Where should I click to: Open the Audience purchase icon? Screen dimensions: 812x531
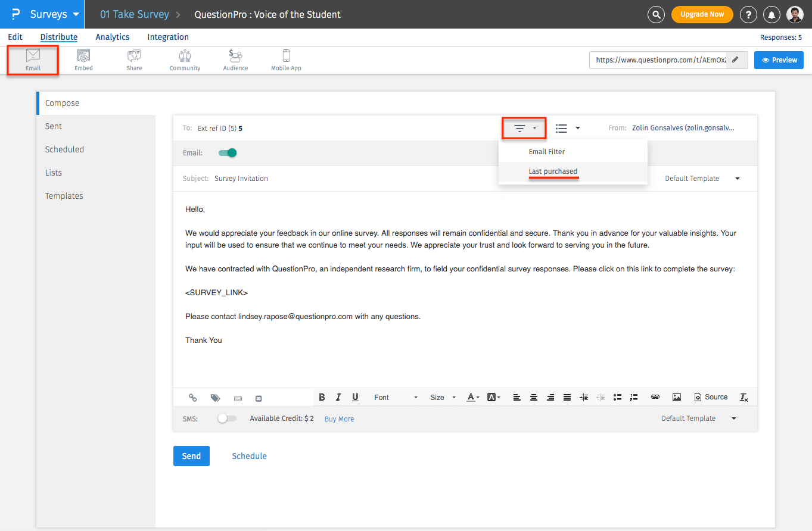(x=235, y=60)
